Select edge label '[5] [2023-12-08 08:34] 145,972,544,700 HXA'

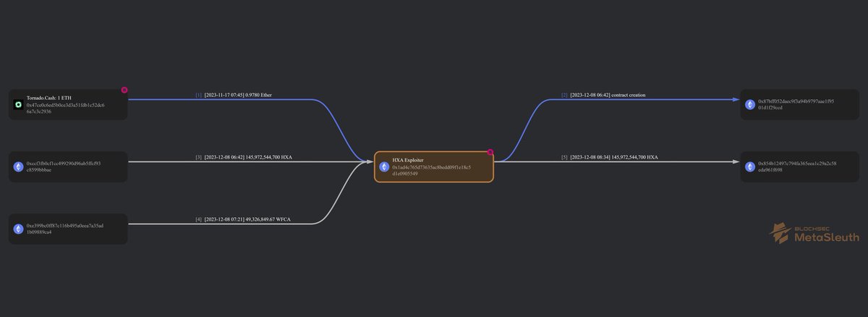coord(610,157)
